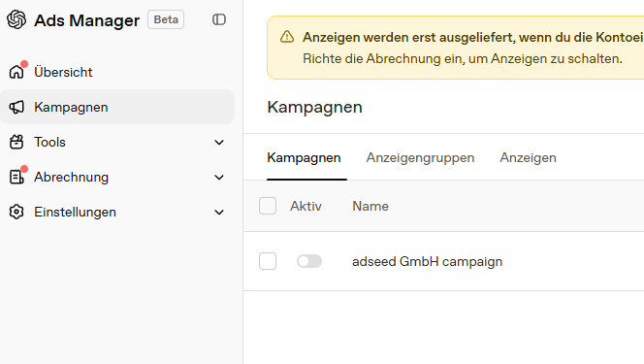This screenshot has width=644, height=364.
Task: Click the Tools toolbox icon
Action: click(16, 142)
